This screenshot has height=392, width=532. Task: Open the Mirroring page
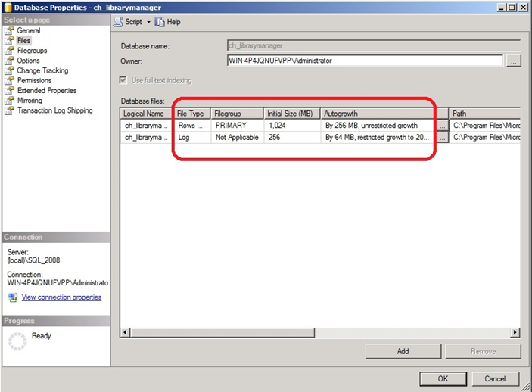30,101
